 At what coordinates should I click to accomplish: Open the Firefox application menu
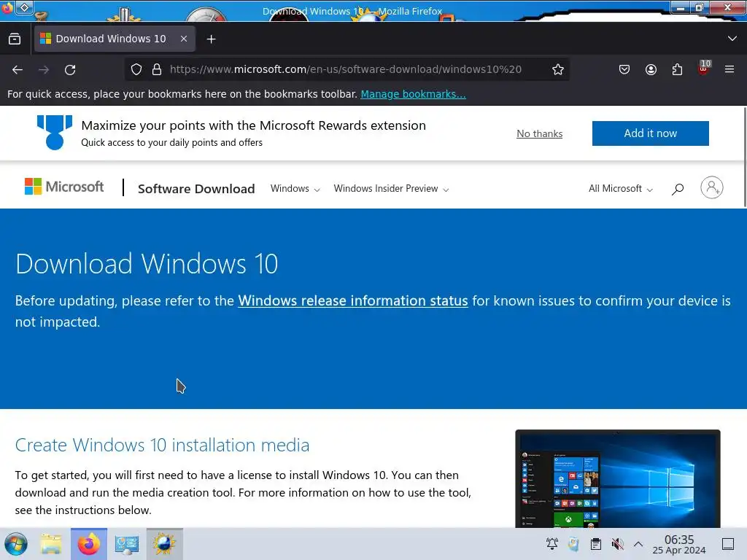[x=729, y=69]
